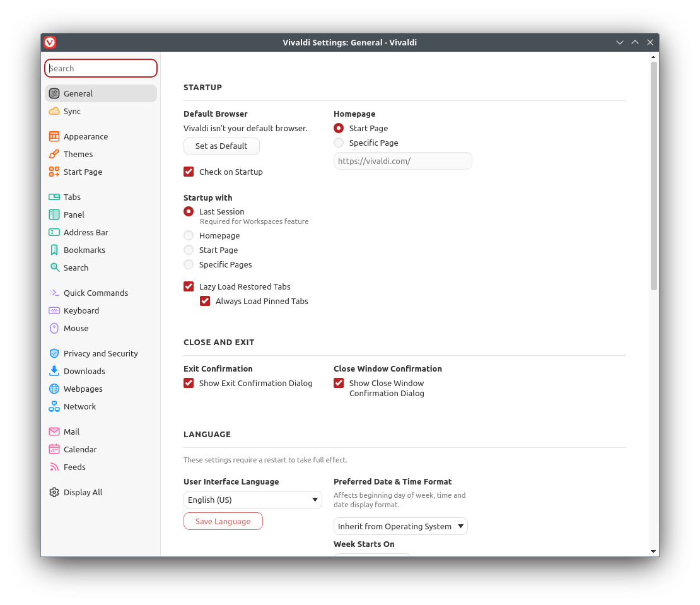Open Bookmarks settings section

(x=101, y=250)
